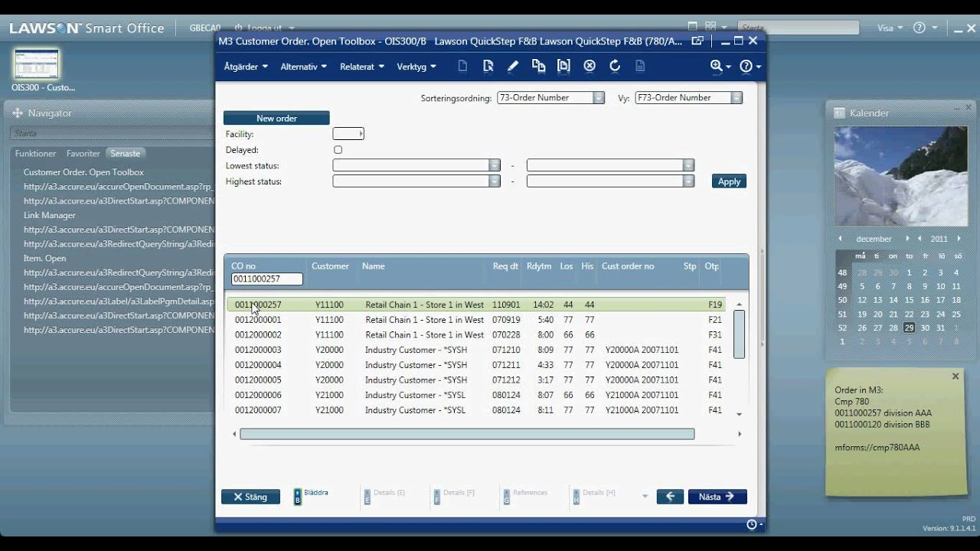Click the single window layout icon top bar

(x=693, y=27)
